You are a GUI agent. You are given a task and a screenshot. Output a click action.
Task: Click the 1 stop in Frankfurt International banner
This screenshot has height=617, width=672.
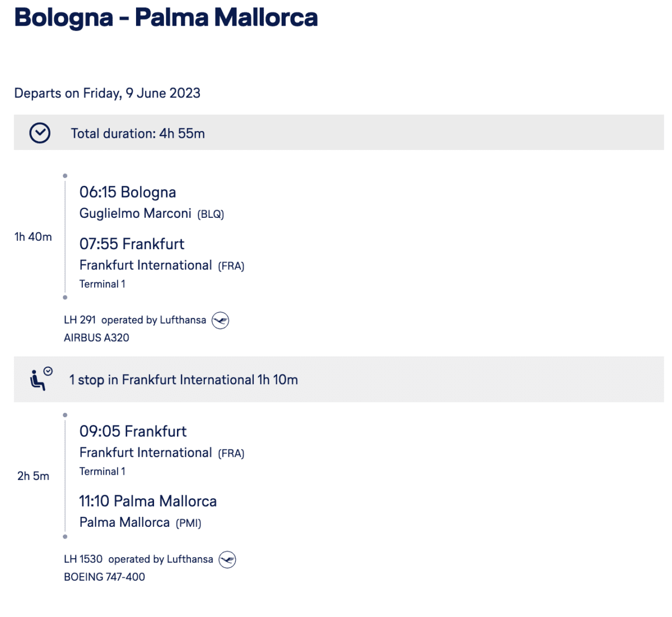[x=339, y=379]
